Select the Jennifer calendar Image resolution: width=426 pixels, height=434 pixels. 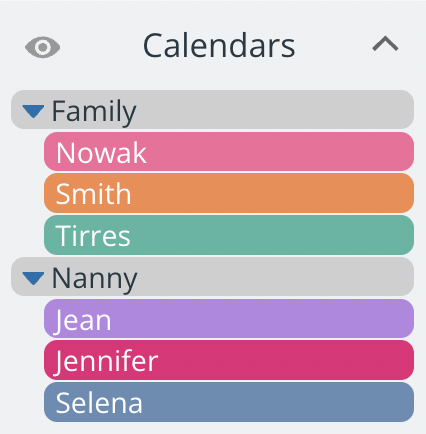229,360
